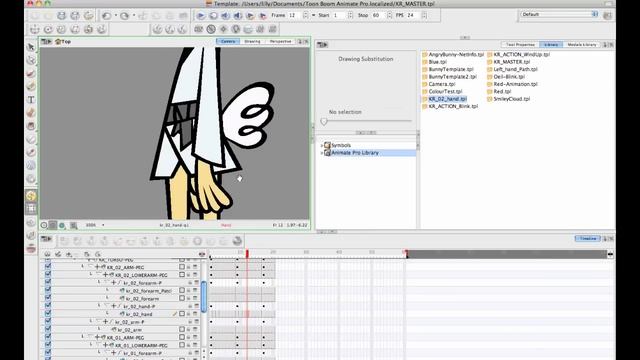
Task: Click the circle-slash icon in second toolbar row
Action: pyautogui.click(x=211, y=29)
